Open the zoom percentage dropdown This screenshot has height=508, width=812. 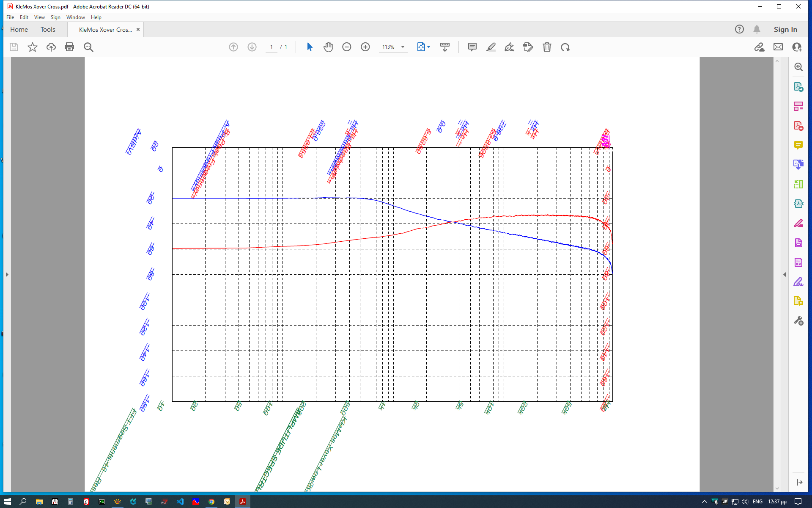point(403,47)
